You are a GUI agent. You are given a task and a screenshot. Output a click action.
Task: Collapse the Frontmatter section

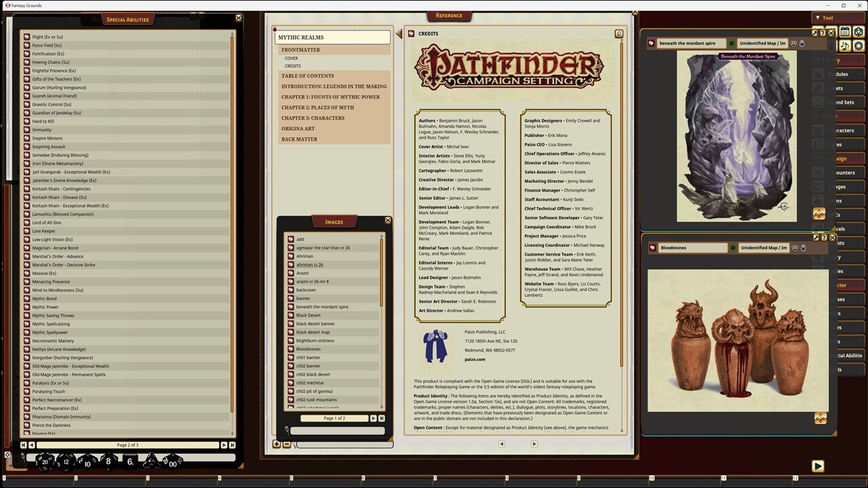300,49
